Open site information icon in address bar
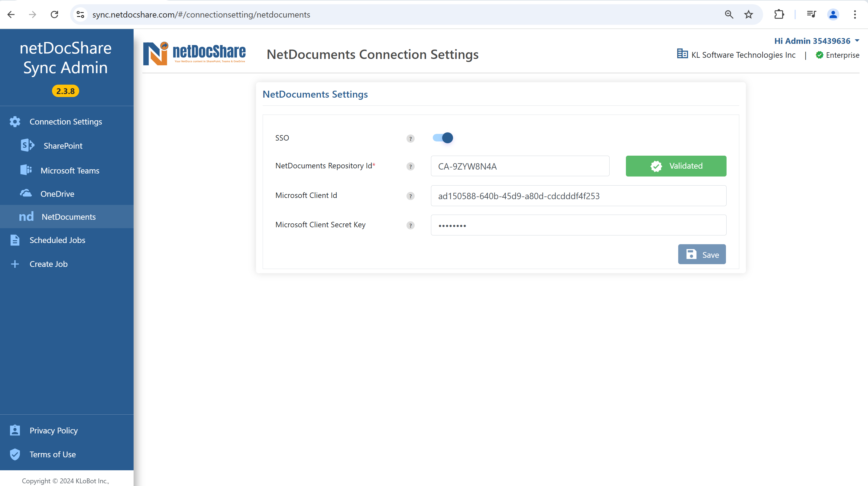868x486 pixels. [x=80, y=15]
